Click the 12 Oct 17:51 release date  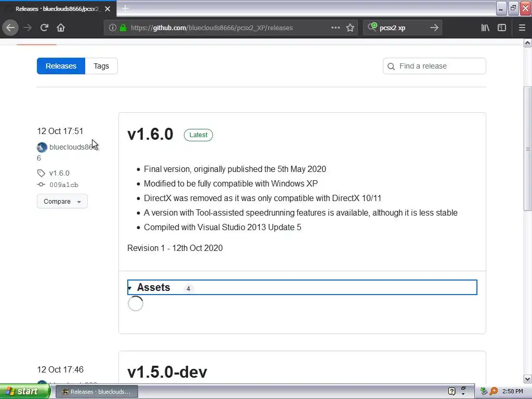click(60, 131)
